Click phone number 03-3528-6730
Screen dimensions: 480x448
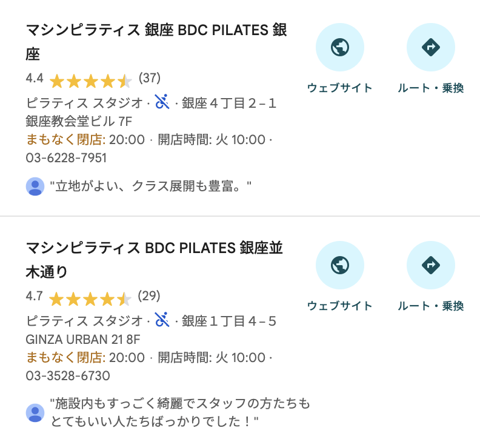[x=68, y=376]
